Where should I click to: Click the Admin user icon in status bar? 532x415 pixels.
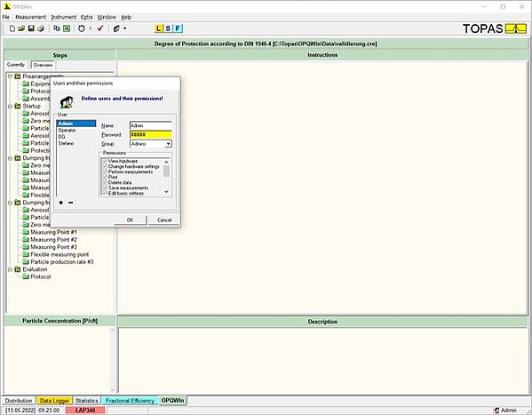(497, 411)
